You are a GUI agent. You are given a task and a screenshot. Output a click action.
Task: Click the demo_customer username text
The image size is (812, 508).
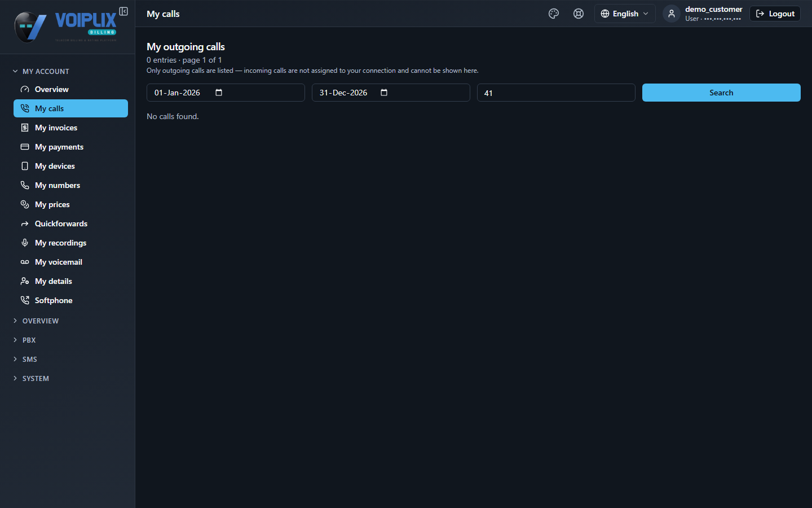tap(713, 9)
